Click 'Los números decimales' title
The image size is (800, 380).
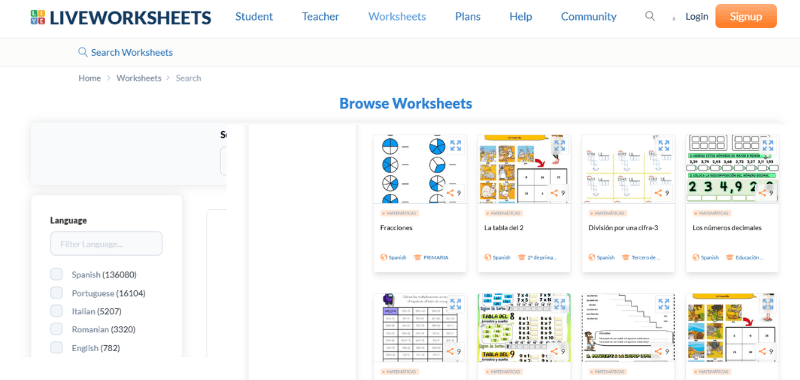click(x=727, y=227)
